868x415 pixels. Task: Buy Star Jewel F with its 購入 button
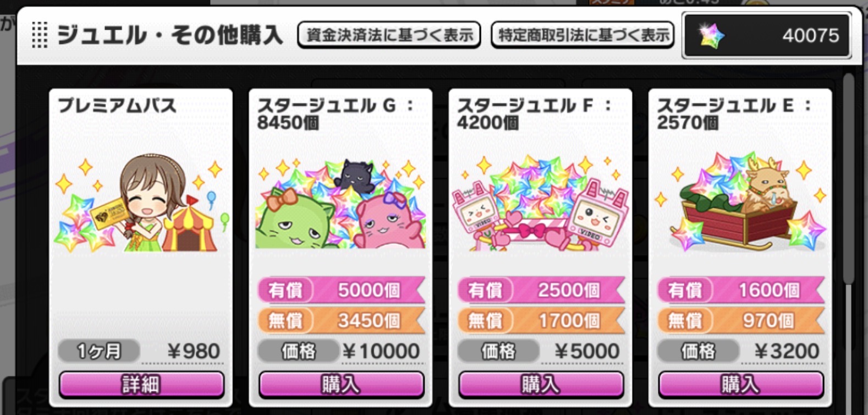tap(541, 384)
